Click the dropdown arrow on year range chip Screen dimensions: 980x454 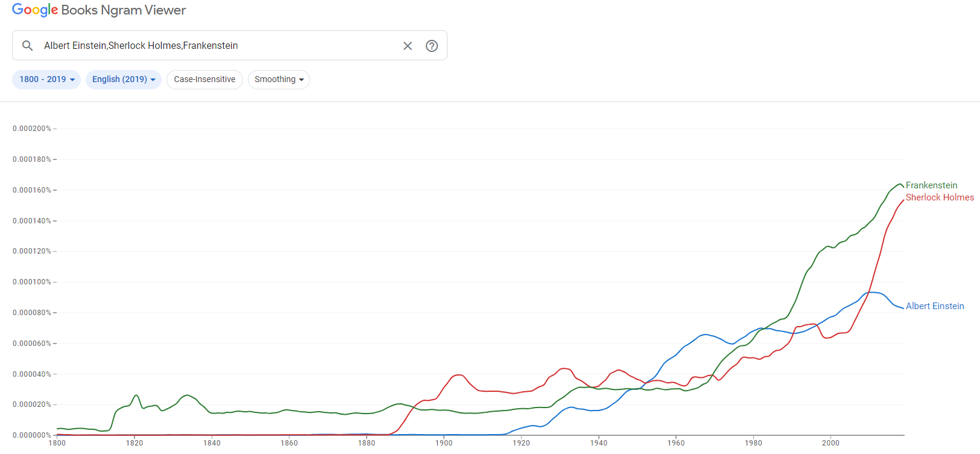(x=74, y=79)
